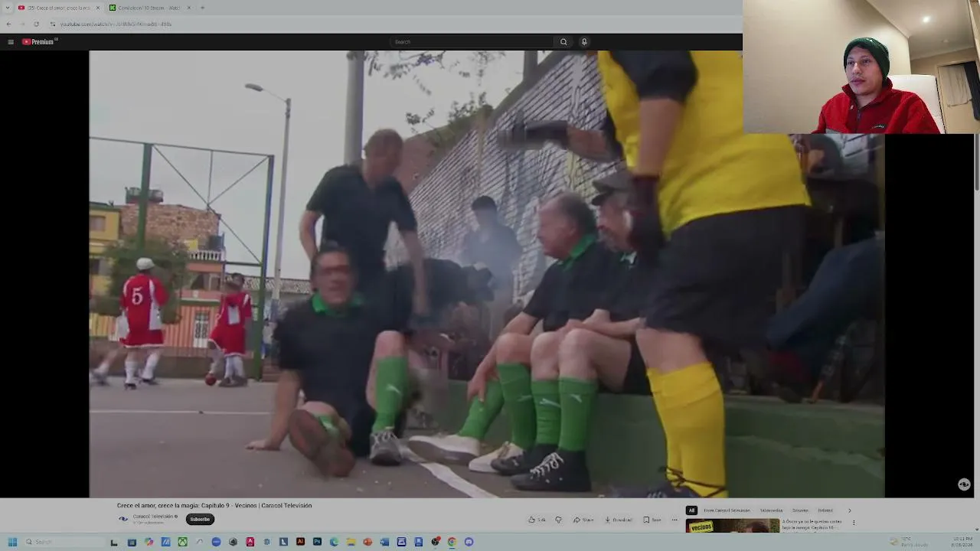Click the floating eye overlay icon
This screenshot has width=980, height=551.
tap(964, 484)
